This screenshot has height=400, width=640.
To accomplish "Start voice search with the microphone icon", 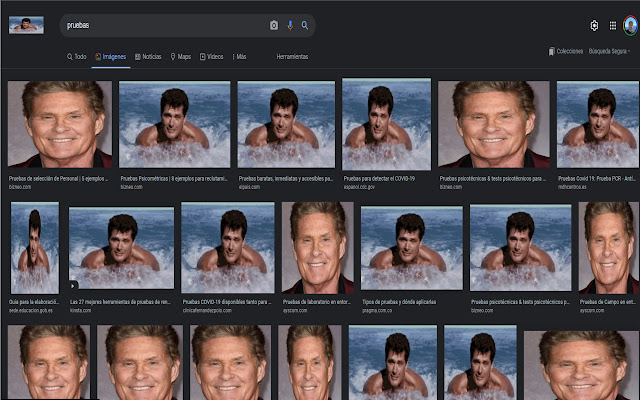I will 290,25.
